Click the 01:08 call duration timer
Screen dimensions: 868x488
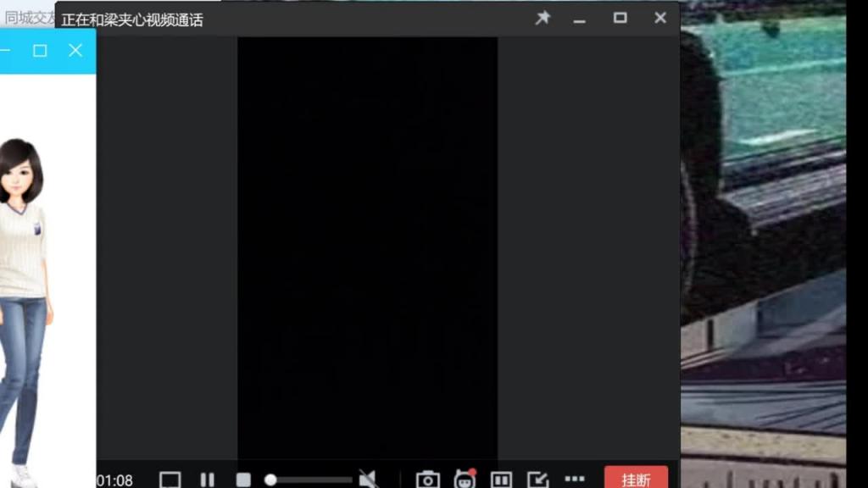coord(114,480)
